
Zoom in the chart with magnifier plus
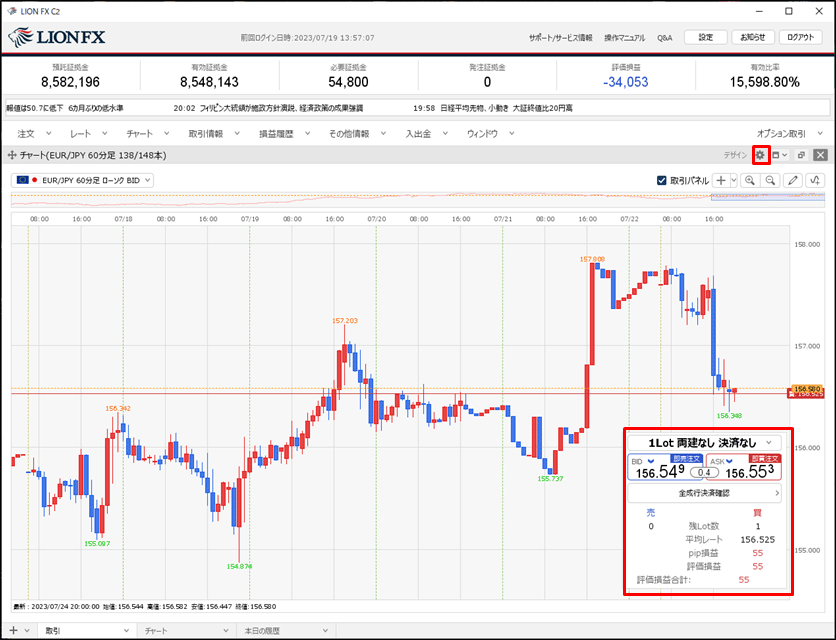[x=750, y=180]
